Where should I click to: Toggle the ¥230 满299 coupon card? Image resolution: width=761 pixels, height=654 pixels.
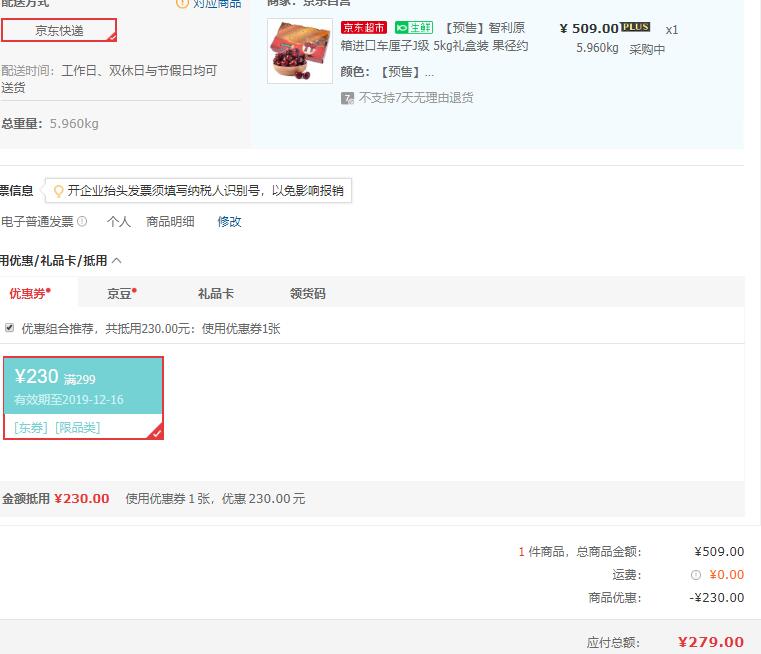pyautogui.click(x=83, y=398)
